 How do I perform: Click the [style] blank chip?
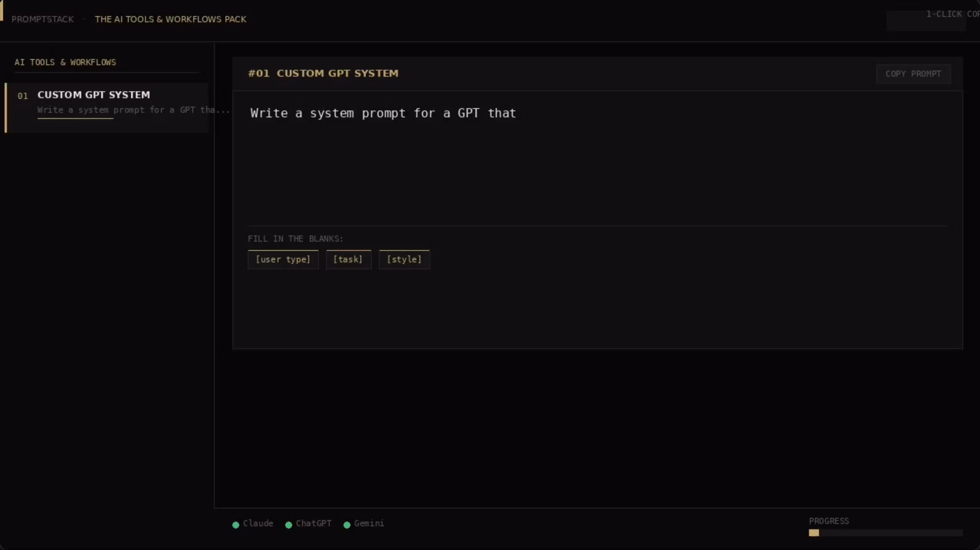tap(404, 260)
